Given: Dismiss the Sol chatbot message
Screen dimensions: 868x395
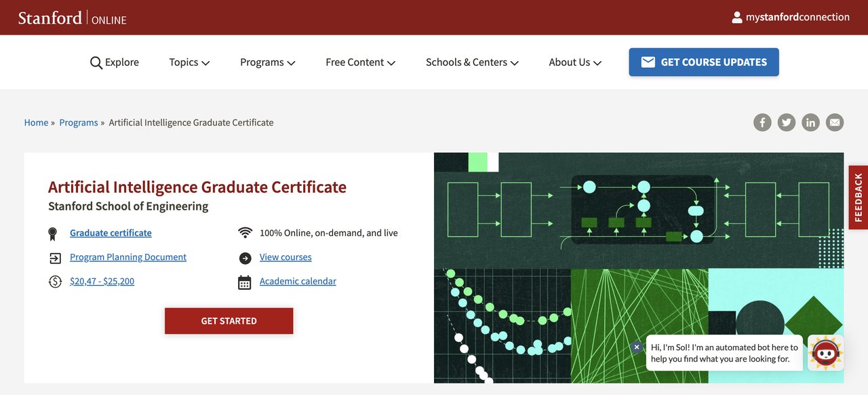Looking at the screenshot, I should point(636,347).
